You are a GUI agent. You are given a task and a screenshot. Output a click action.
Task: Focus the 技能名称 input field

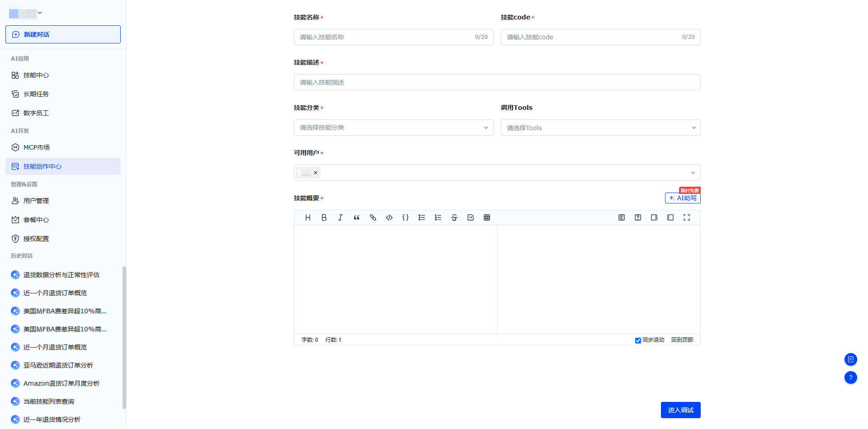click(x=394, y=37)
